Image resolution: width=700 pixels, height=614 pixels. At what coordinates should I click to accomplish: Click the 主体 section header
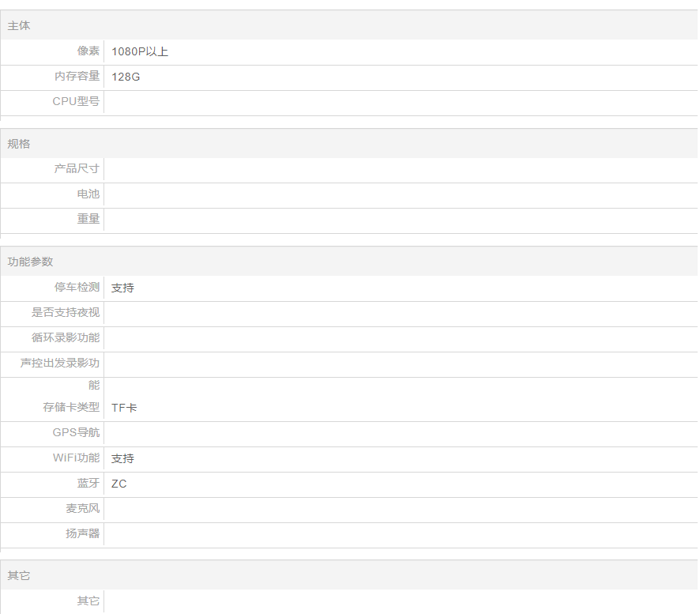[x=348, y=26]
